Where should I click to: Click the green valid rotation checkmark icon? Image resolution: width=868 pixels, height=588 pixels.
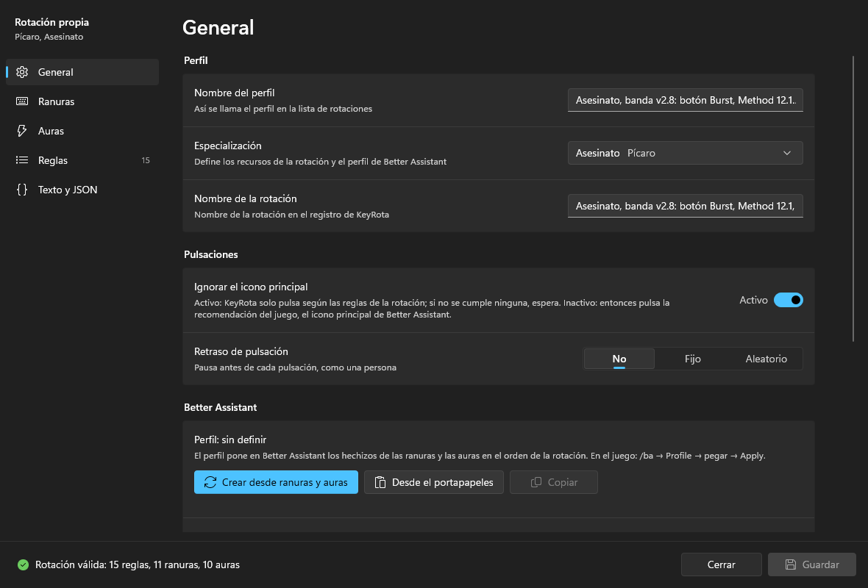[x=23, y=564]
